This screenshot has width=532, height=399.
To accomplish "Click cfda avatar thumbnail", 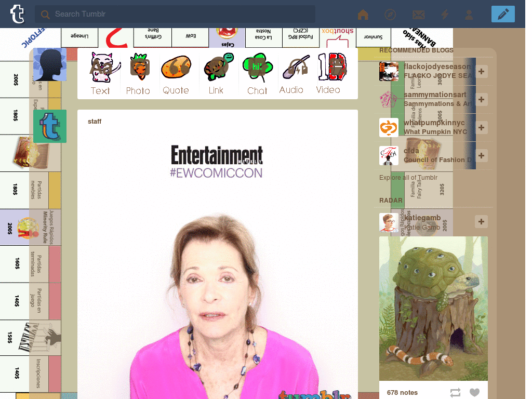I will tap(389, 155).
